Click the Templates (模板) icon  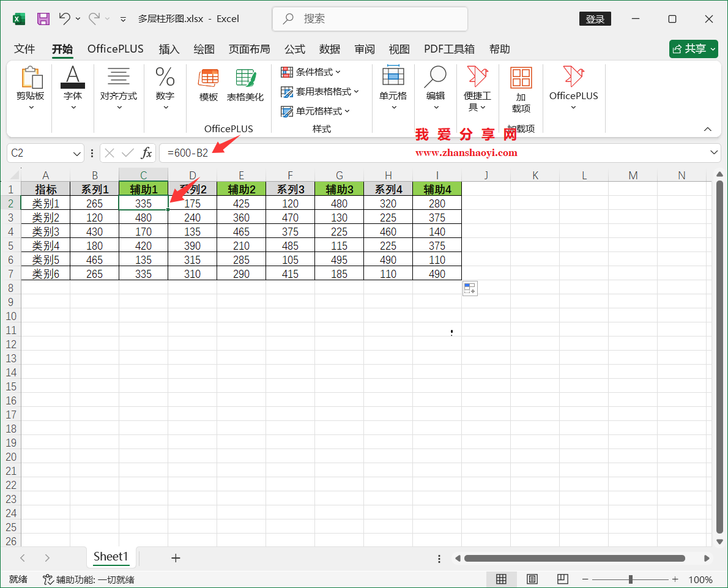tap(209, 78)
